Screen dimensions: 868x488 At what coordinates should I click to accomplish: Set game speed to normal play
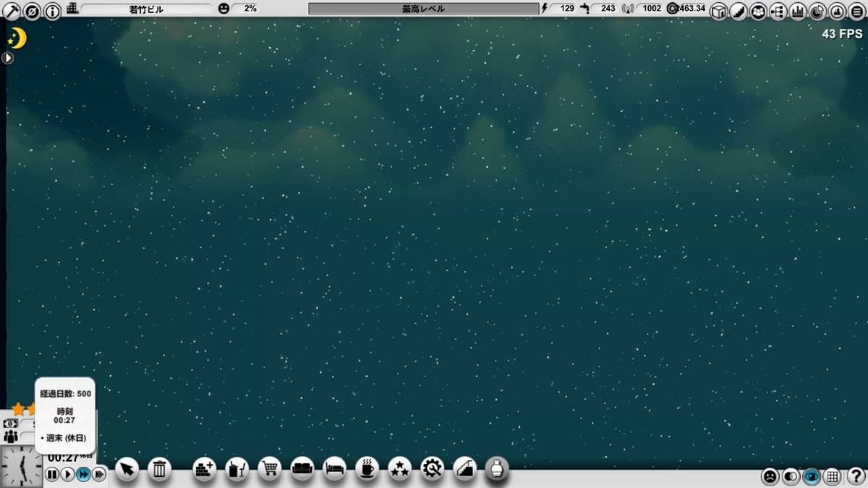67,474
